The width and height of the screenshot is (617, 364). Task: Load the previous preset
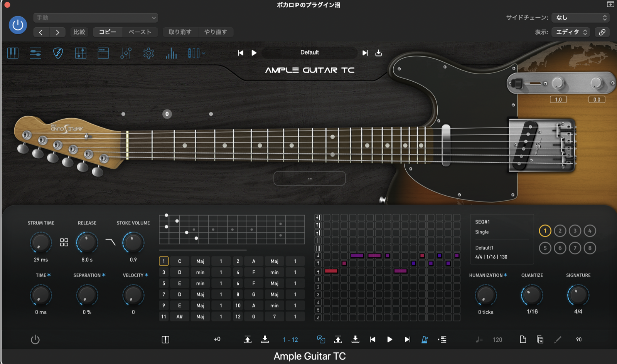click(241, 53)
